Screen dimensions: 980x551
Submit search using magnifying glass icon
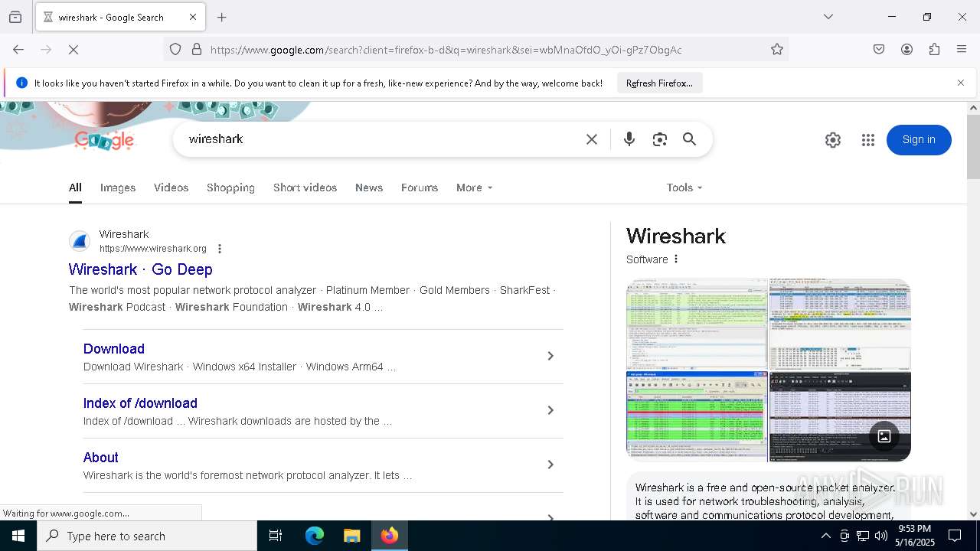click(690, 139)
